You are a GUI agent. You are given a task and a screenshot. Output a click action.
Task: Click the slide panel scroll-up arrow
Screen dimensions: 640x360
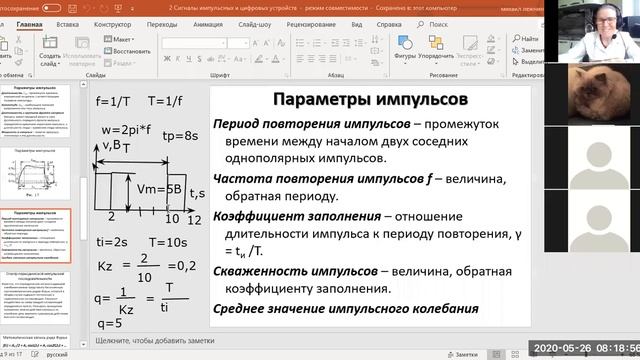click(x=83, y=84)
